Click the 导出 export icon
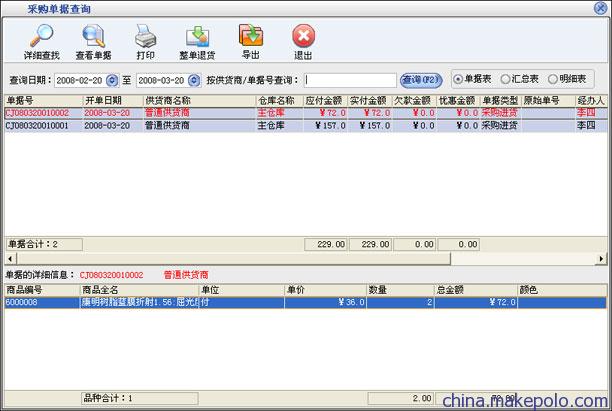 click(x=250, y=38)
